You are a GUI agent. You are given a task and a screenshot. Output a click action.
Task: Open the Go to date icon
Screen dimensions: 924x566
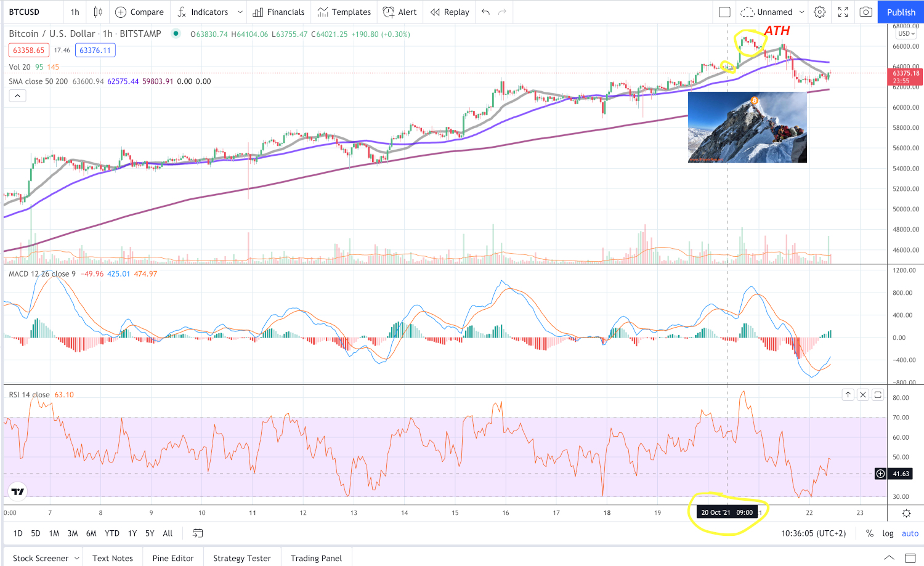tap(198, 533)
